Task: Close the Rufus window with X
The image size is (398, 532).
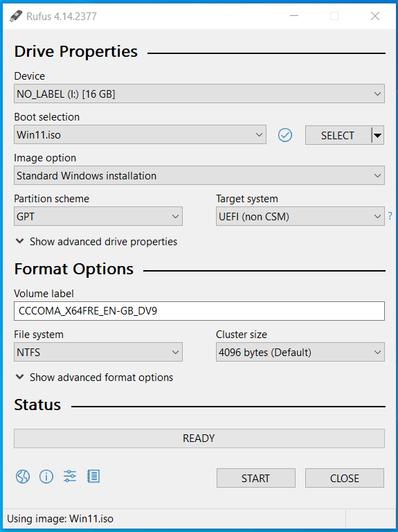Action: coord(375,16)
